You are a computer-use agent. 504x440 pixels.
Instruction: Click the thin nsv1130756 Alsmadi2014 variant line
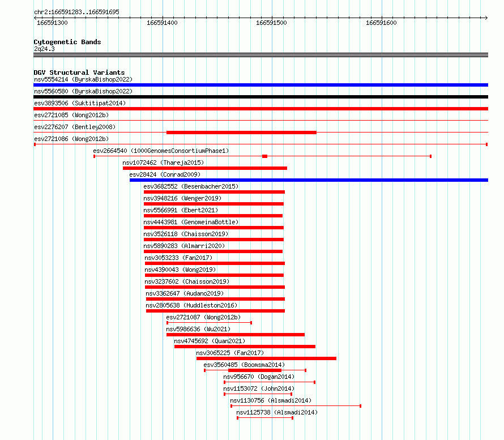pos(296,406)
